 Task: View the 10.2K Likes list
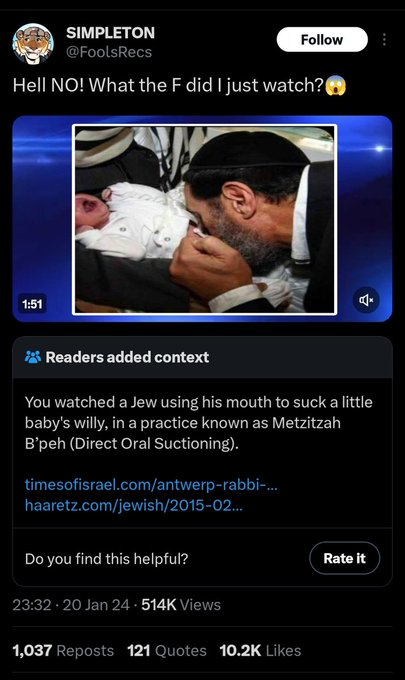[x=260, y=651]
